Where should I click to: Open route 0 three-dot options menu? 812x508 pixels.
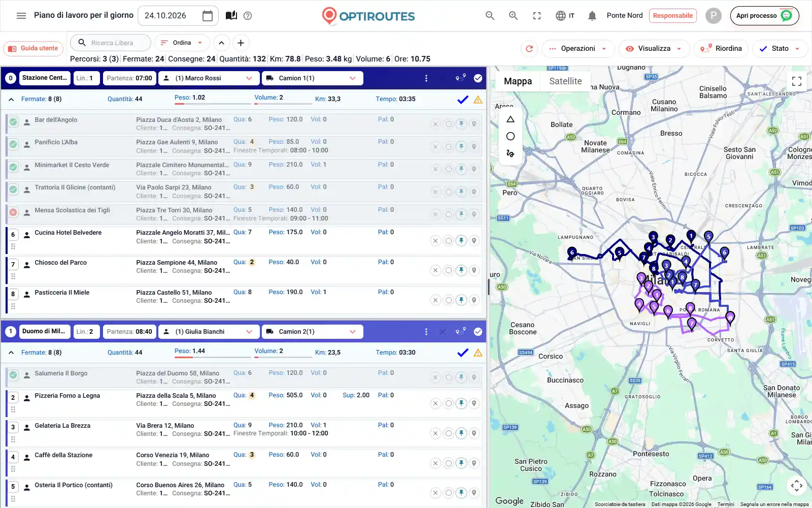(426, 78)
